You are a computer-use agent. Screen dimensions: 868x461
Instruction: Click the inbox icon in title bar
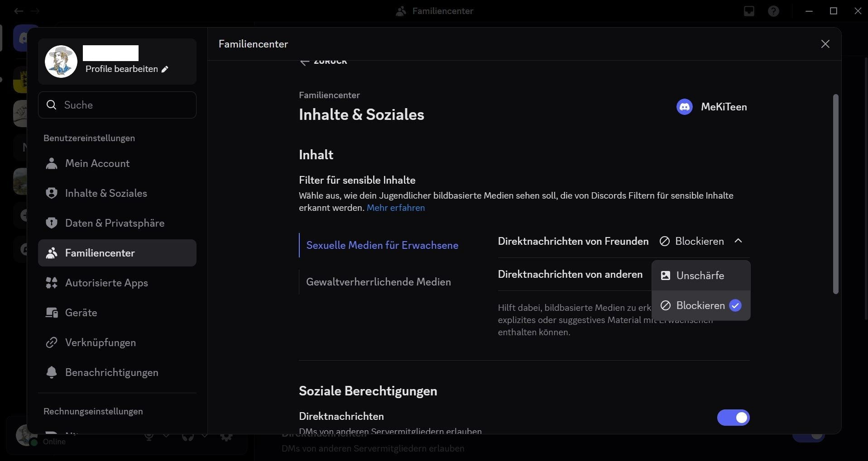click(x=749, y=11)
